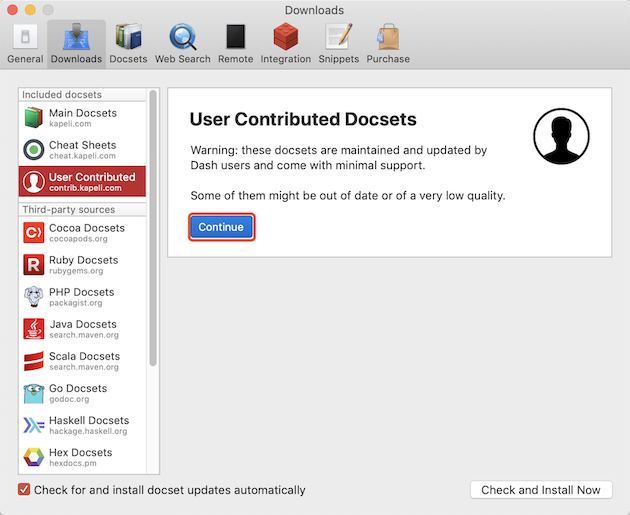The image size is (630, 515).
Task: Select the hackage.haskell.org subtitle
Action: click(88, 431)
